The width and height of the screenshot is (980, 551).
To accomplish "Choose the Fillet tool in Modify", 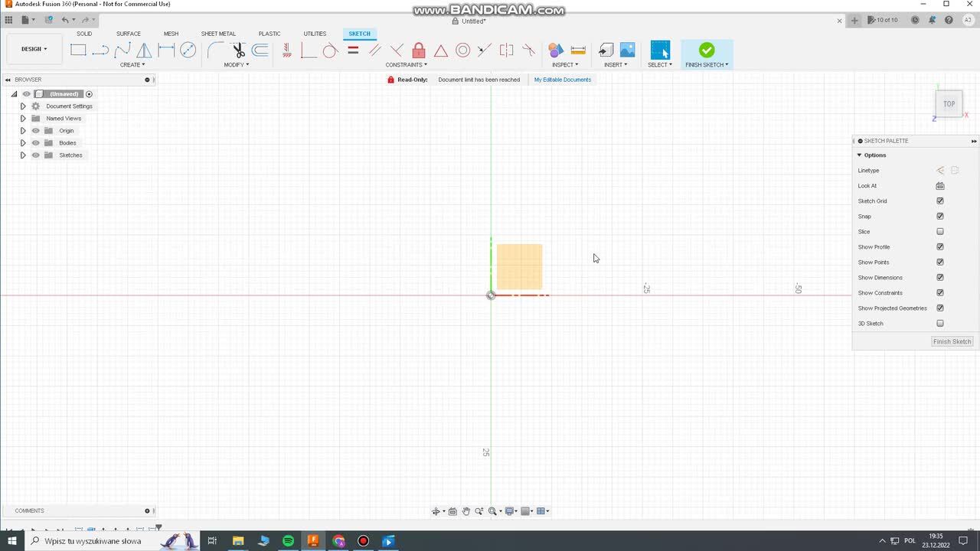I will coord(216,51).
